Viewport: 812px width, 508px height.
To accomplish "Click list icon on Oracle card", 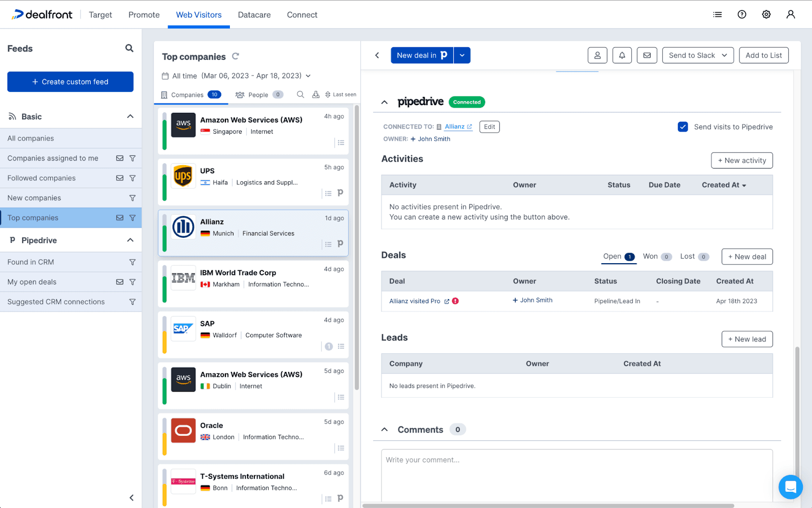I will pyautogui.click(x=341, y=448).
